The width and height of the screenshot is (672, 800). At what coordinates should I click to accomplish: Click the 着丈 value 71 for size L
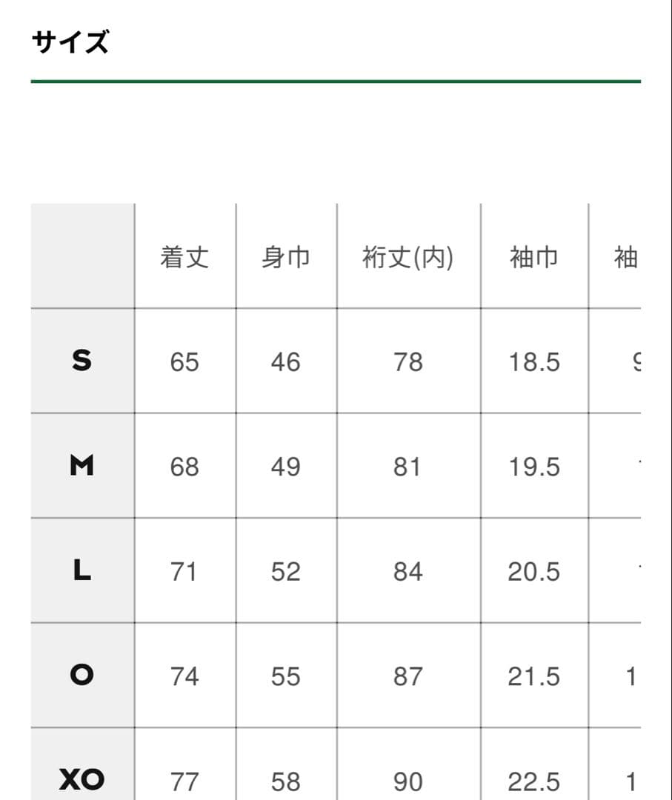(184, 572)
